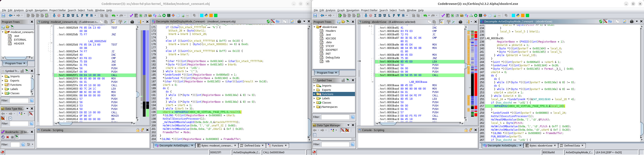Viewport: 644px width, 155px height.
Task: Click Filter input field in right Data Type Manager
Action: [335, 144]
